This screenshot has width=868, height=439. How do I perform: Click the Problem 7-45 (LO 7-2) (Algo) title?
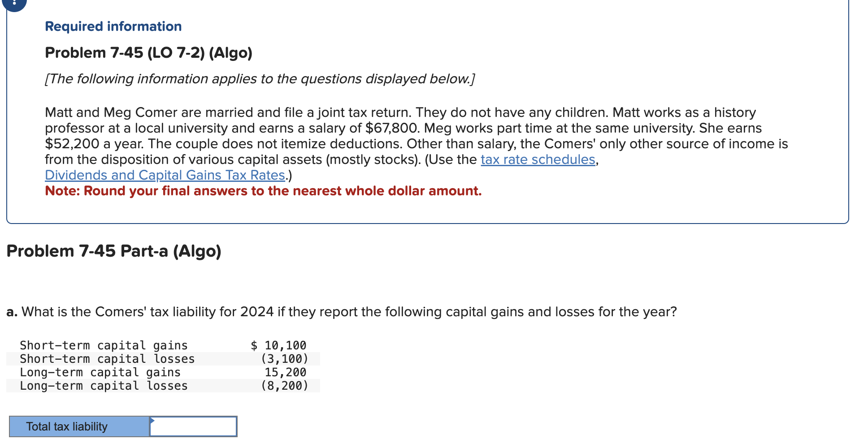[148, 52]
